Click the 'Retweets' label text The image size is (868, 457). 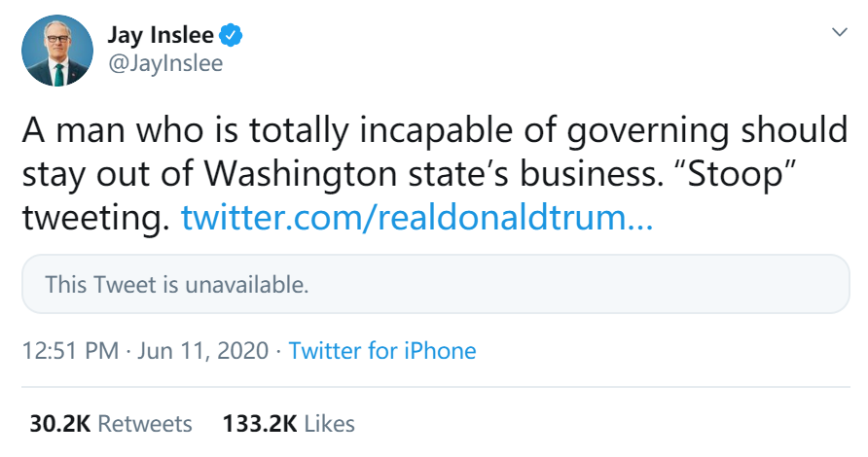click(145, 424)
